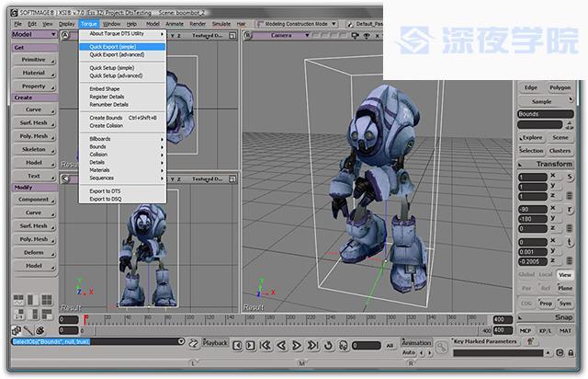Click the Bounds selection name field
588x379 pixels.
(x=546, y=114)
